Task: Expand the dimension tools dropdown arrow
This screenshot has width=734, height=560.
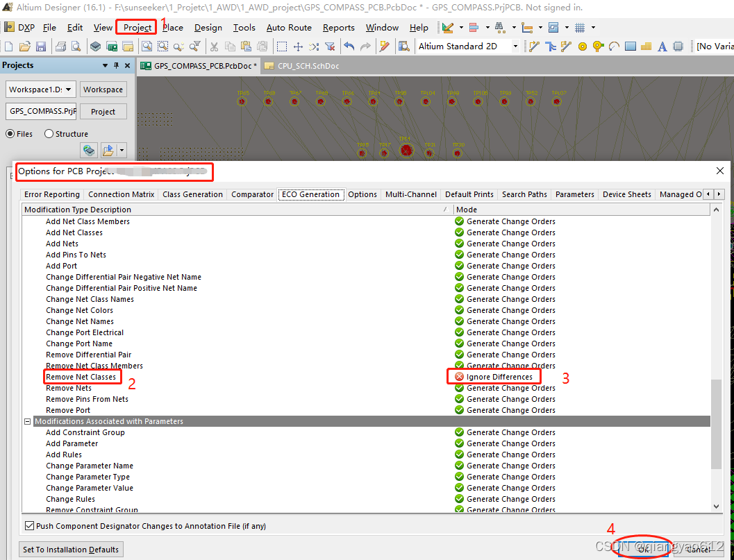Action: (540, 28)
